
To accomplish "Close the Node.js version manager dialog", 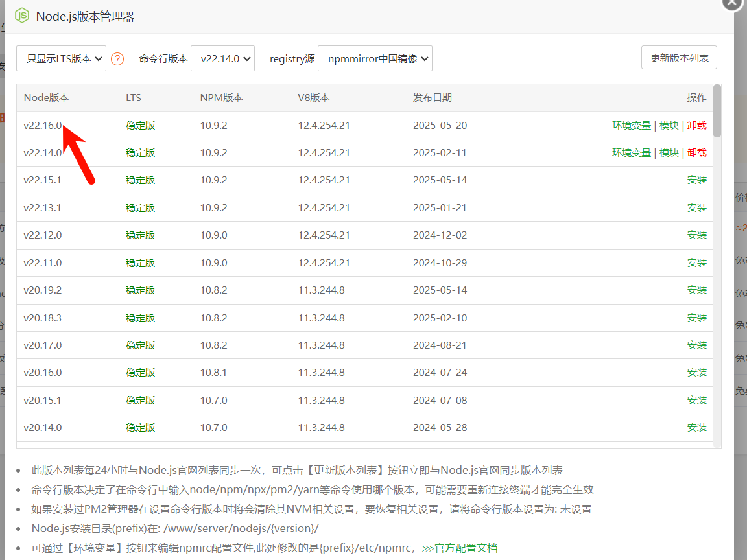I will 733,3.
